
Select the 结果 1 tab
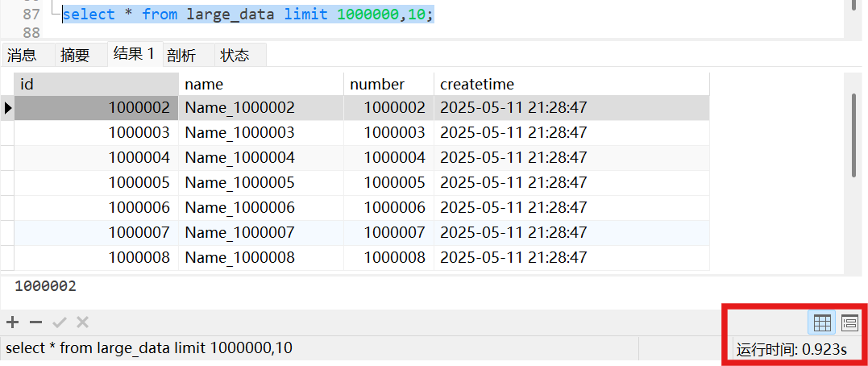tap(134, 54)
